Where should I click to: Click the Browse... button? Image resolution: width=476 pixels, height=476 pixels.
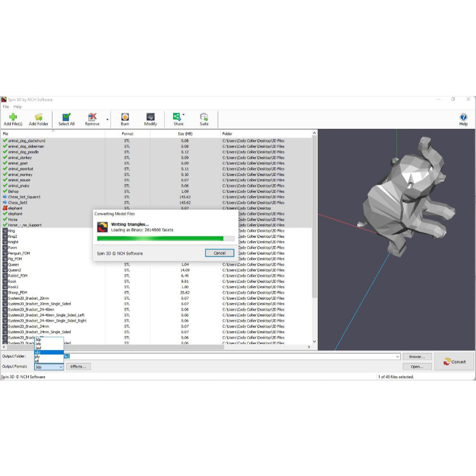(x=417, y=356)
